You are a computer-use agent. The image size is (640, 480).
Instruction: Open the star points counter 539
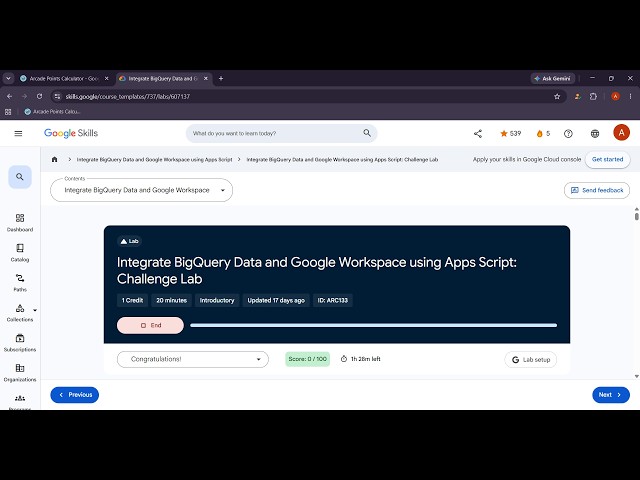(511, 133)
